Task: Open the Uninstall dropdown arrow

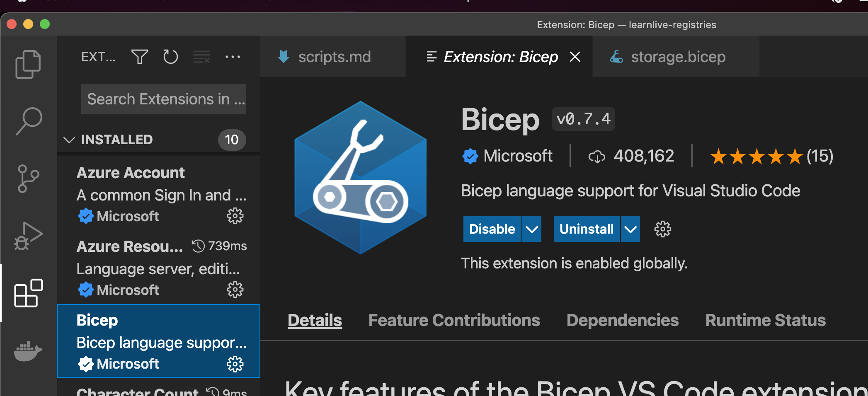Action: (x=630, y=229)
